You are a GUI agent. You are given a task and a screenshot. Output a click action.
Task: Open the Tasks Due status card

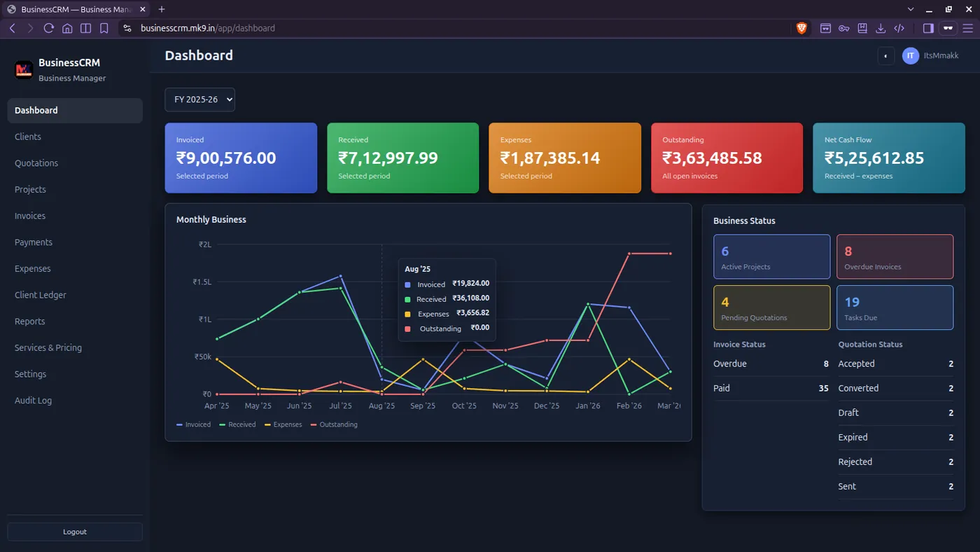pyautogui.click(x=895, y=308)
